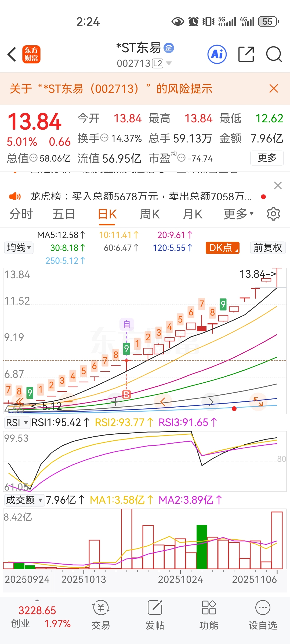Image resolution: width=290 pixels, height=644 pixels.
Task: Tap the 更多 quote details button
Action: (x=267, y=158)
